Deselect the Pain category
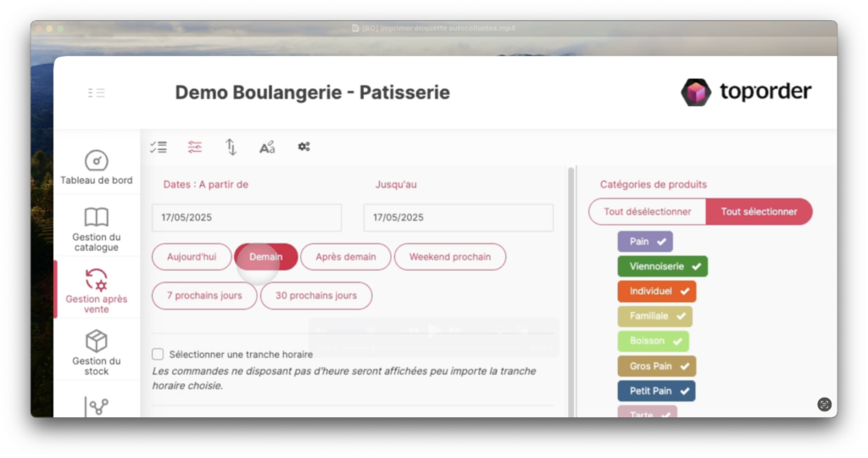The image size is (868, 458). pyautogui.click(x=644, y=242)
